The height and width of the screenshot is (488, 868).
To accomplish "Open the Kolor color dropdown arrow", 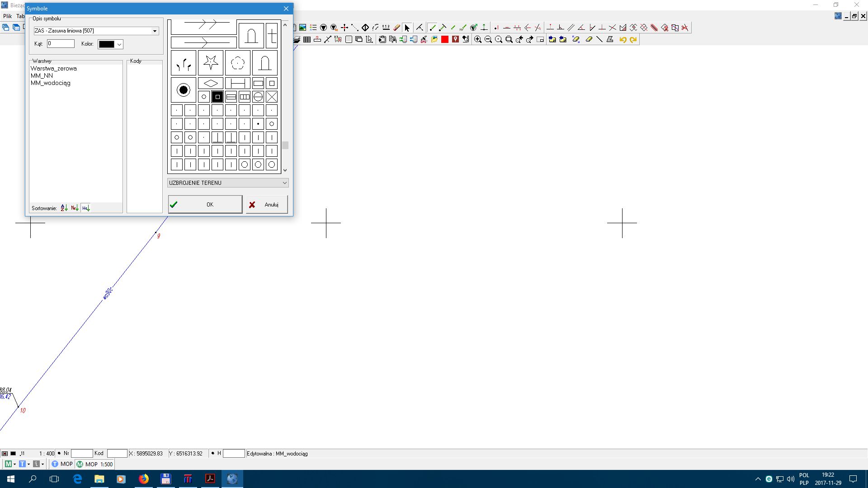I will [119, 44].
